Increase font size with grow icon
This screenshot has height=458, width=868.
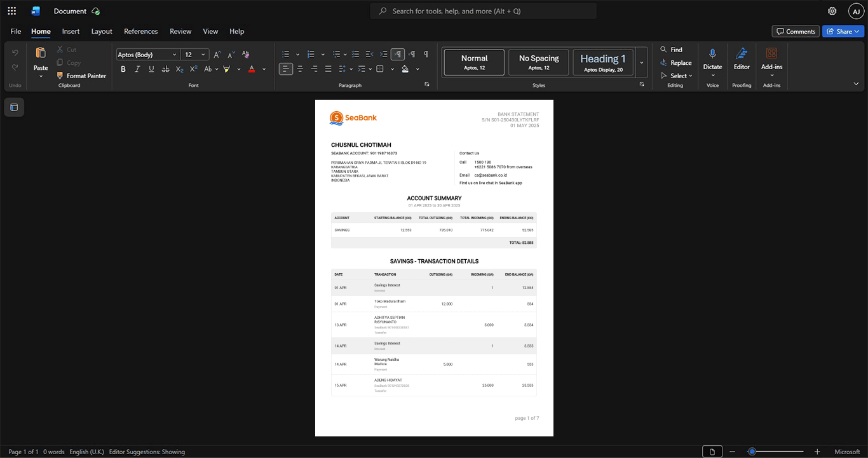point(217,55)
